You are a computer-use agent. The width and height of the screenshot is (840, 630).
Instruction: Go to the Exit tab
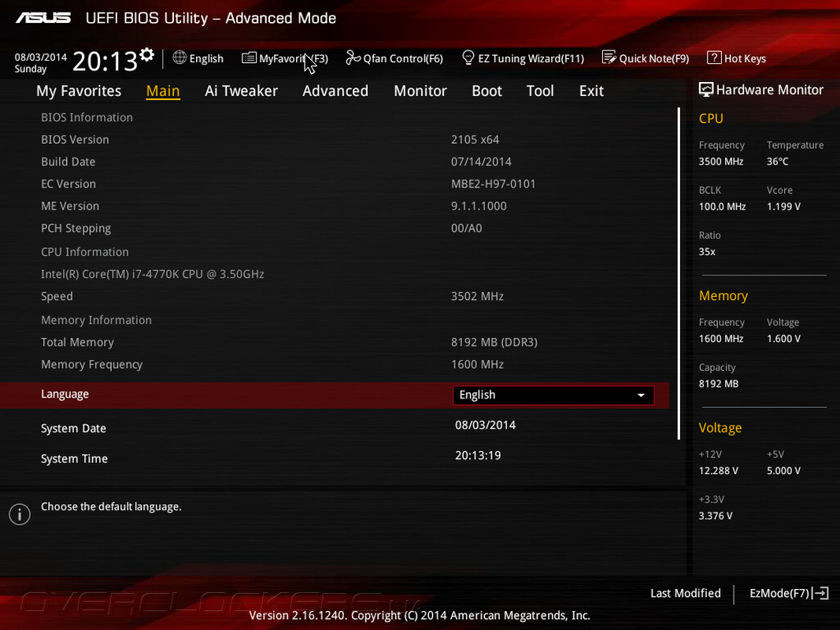pyautogui.click(x=591, y=91)
